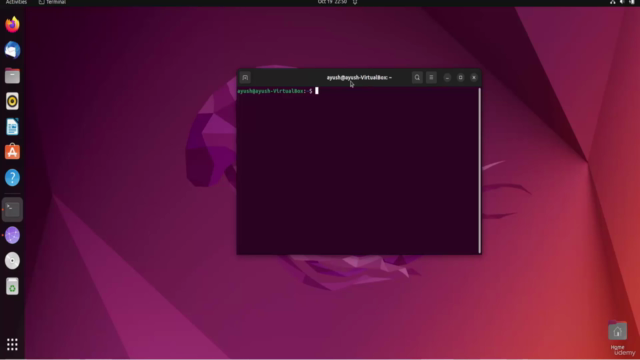Open the purple globe app in the dock
Viewport: 640px width, 360px height.
[x=12, y=236]
